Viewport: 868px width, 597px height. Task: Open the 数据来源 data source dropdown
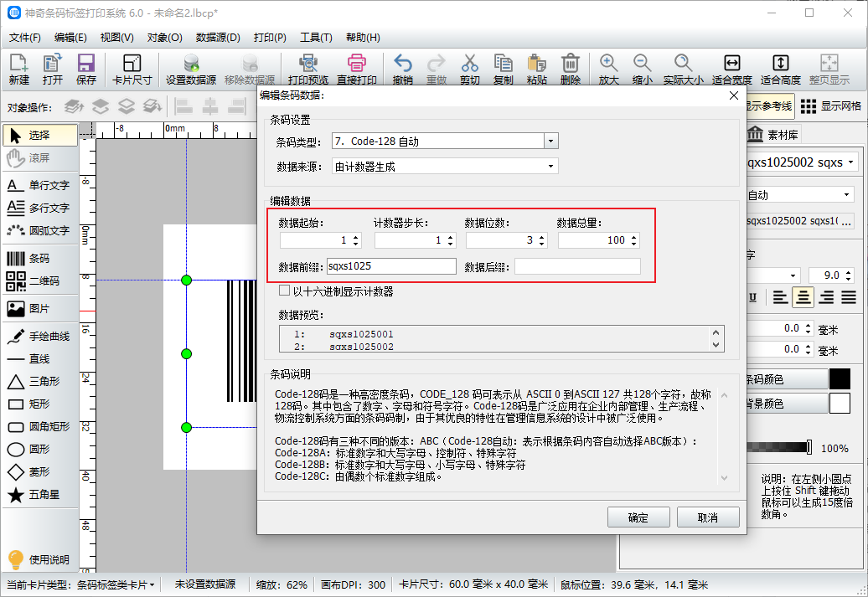[550, 167]
